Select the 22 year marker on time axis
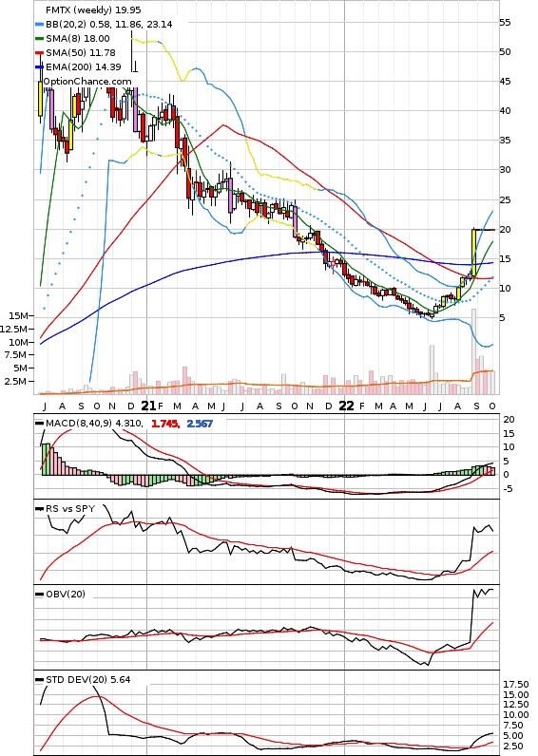538x756 pixels. (346, 406)
